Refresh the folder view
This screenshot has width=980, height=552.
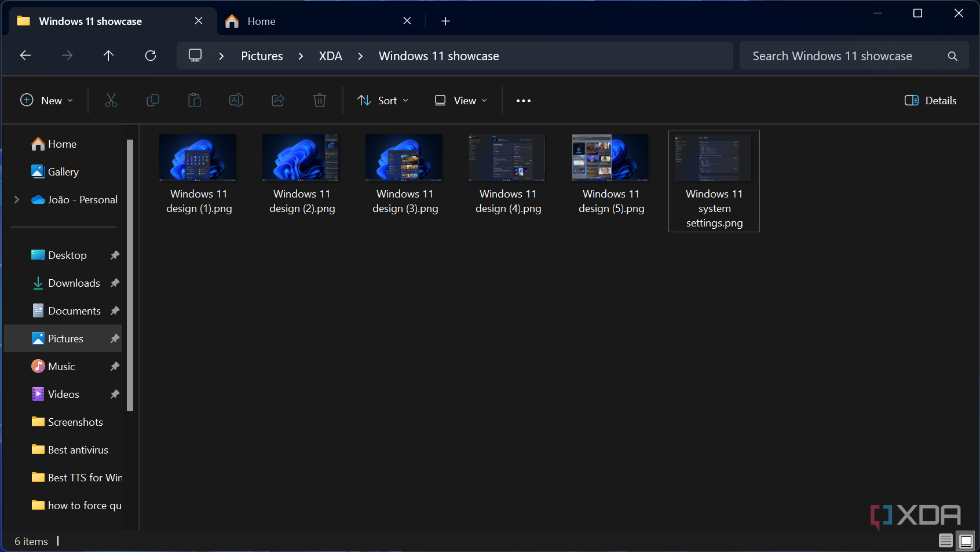pos(151,56)
